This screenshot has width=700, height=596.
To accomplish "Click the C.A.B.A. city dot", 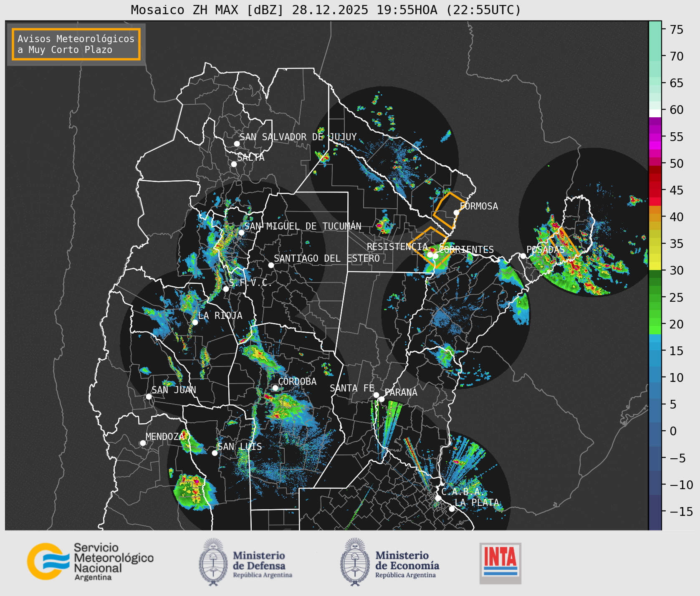I will point(438,498).
